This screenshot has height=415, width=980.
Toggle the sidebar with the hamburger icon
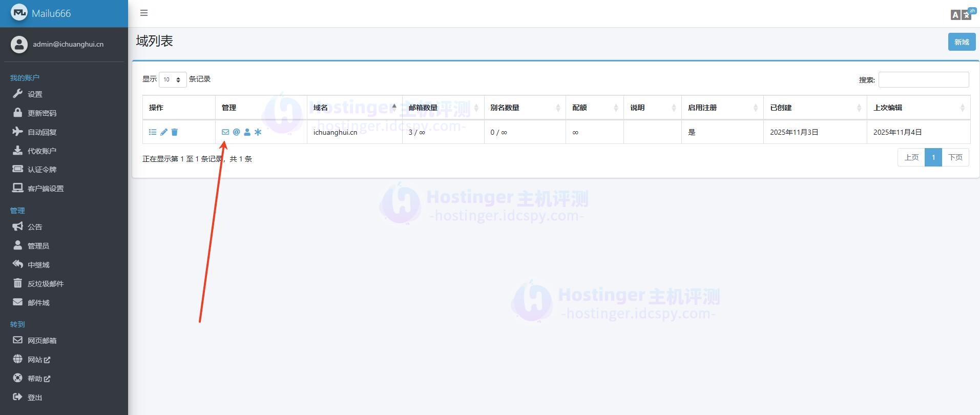click(144, 13)
